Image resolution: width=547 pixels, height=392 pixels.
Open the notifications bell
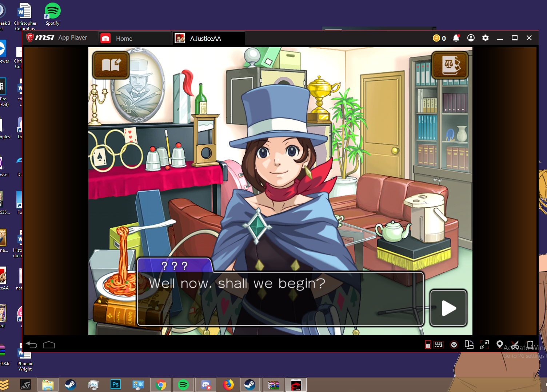coord(456,38)
